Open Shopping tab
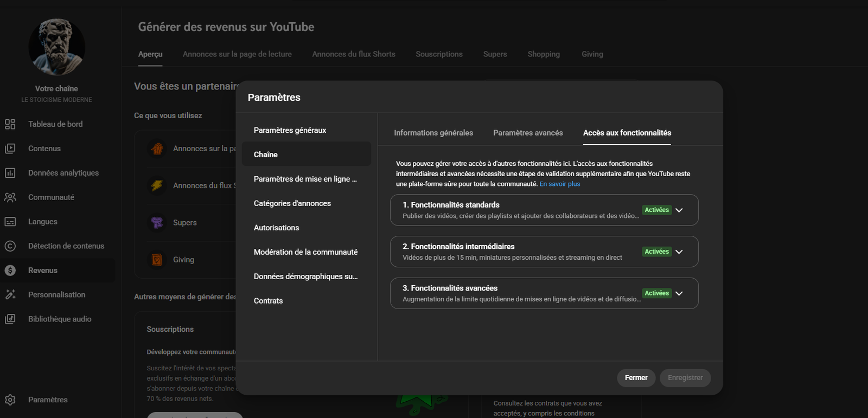Image resolution: width=868 pixels, height=418 pixels. tap(544, 54)
